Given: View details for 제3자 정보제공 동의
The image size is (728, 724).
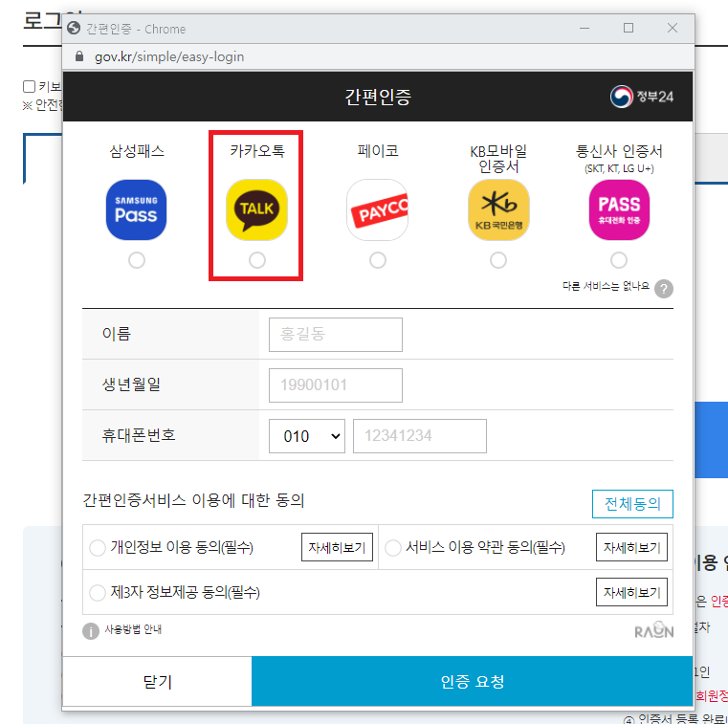Looking at the screenshot, I should tap(631, 592).
